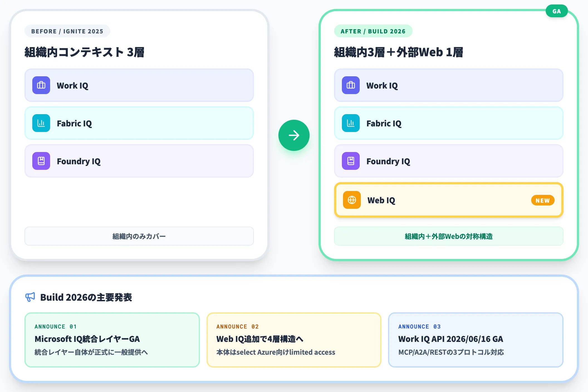Select the AFTER / BUILD 2026 pill label
Viewport: 588px width, 392px height.
(x=373, y=31)
